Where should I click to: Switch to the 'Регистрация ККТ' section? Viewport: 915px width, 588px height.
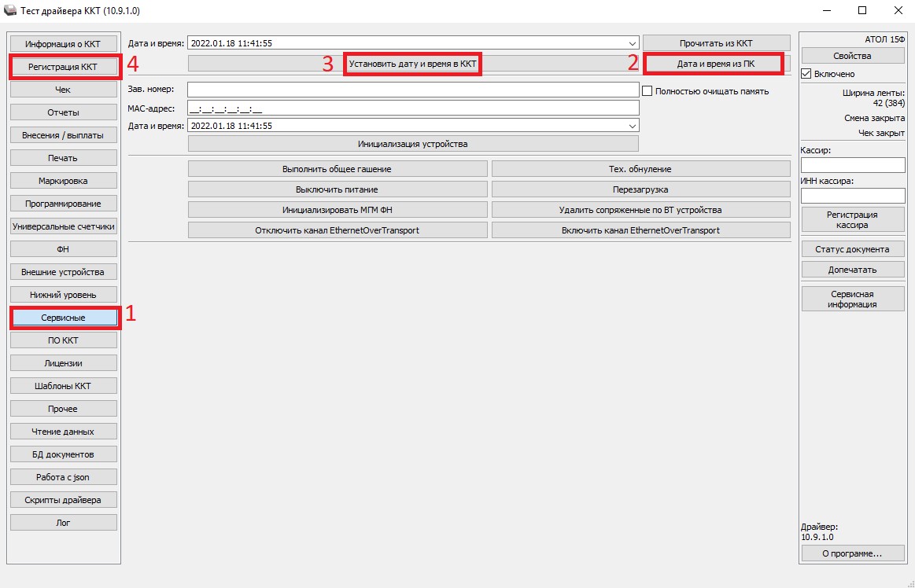[x=64, y=67]
